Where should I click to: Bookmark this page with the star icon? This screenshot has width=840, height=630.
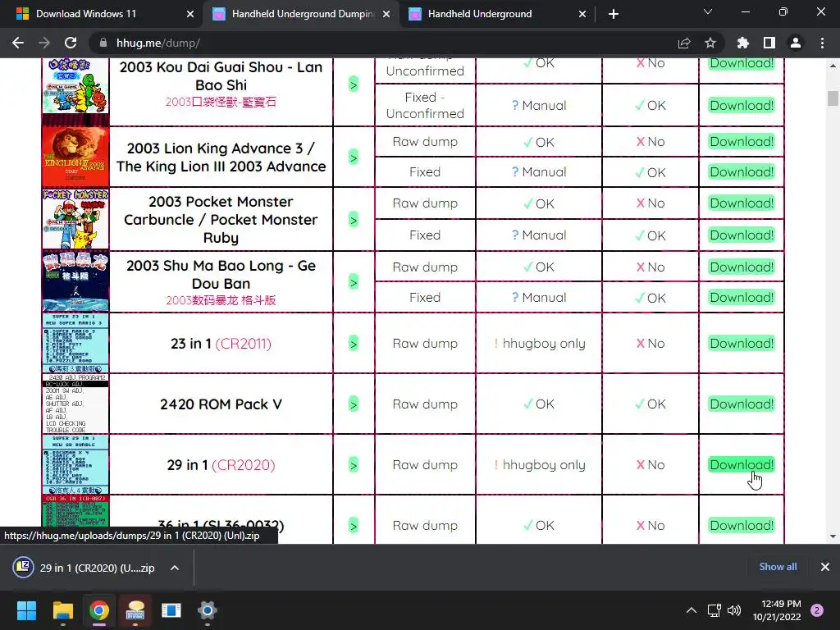710,43
